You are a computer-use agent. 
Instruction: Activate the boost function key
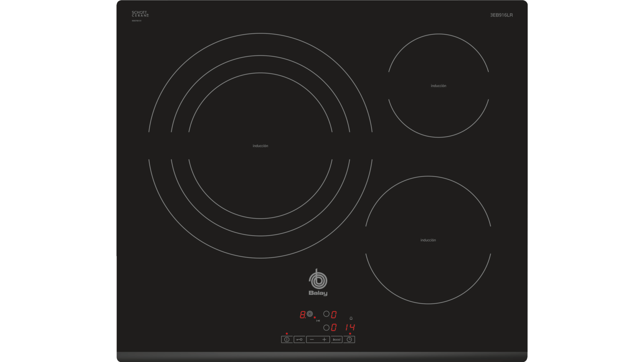[336, 339]
